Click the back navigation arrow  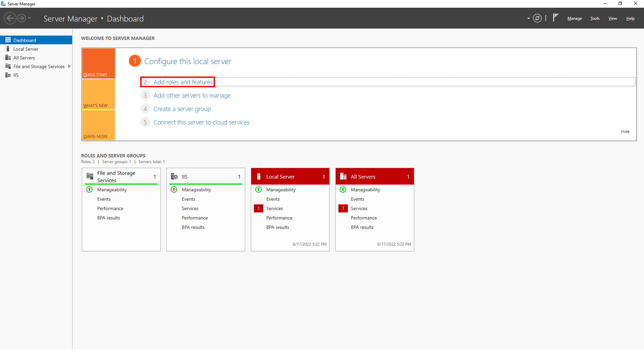pos(10,18)
